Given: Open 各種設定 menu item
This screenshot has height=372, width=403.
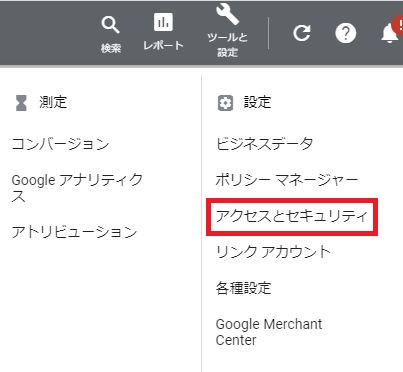Looking at the screenshot, I should point(243,288).
